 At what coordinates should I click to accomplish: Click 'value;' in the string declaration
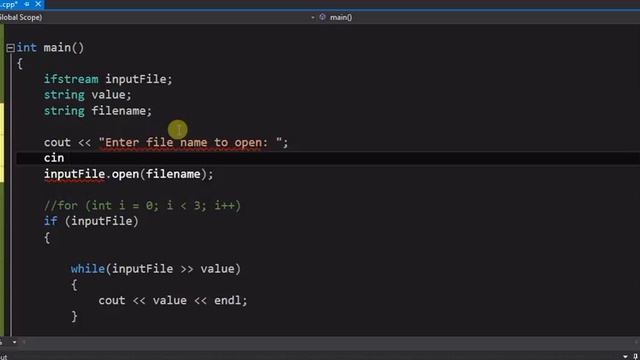[111, 95]
